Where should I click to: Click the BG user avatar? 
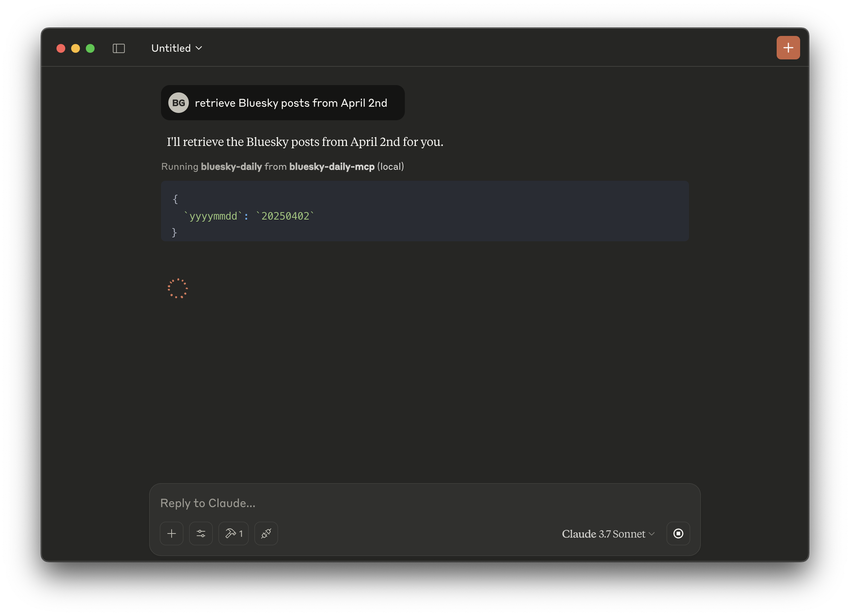(x=178, y=103)
